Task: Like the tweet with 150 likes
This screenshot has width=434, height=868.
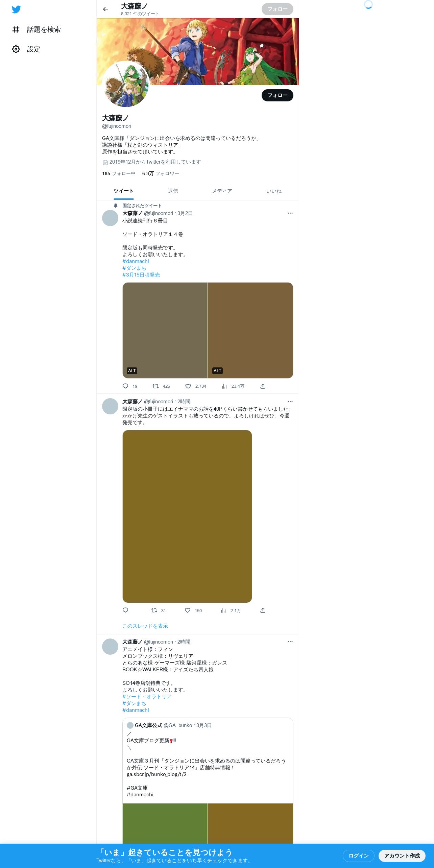Action: (188, 610)
